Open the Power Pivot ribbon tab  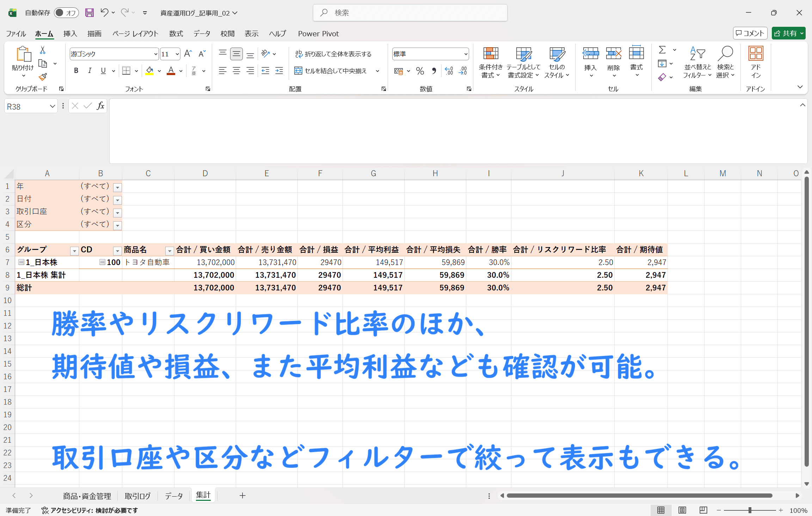click(x=318, y=33)
